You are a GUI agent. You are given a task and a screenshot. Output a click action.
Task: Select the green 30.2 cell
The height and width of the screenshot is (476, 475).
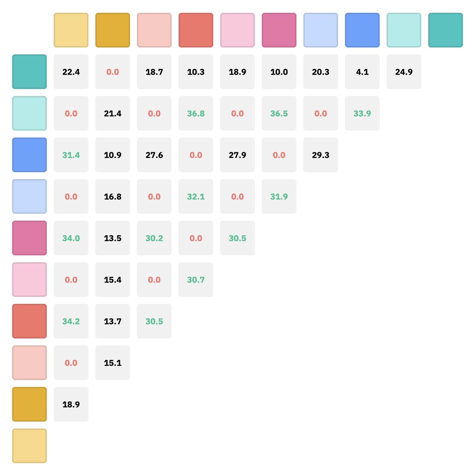click(154, 238)
